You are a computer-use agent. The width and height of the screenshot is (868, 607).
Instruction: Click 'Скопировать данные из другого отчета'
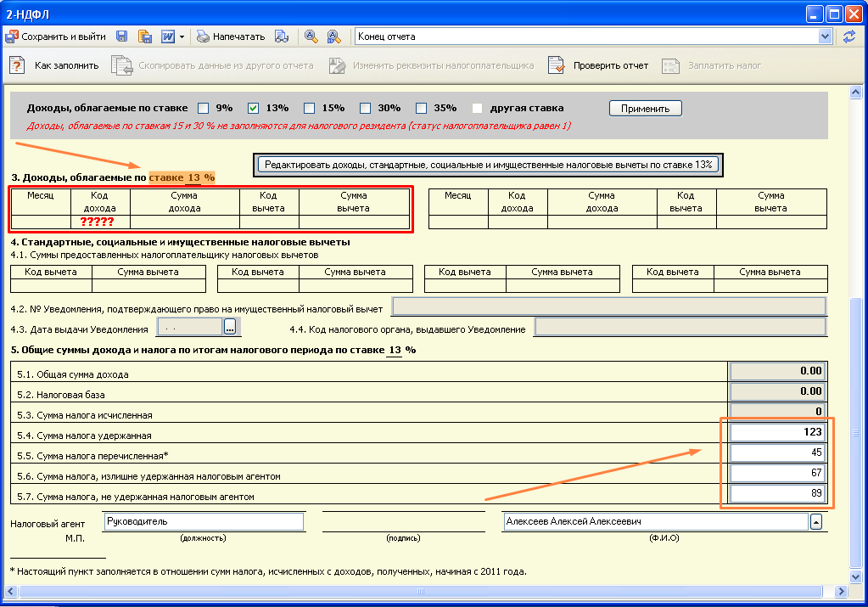point(213,65)
